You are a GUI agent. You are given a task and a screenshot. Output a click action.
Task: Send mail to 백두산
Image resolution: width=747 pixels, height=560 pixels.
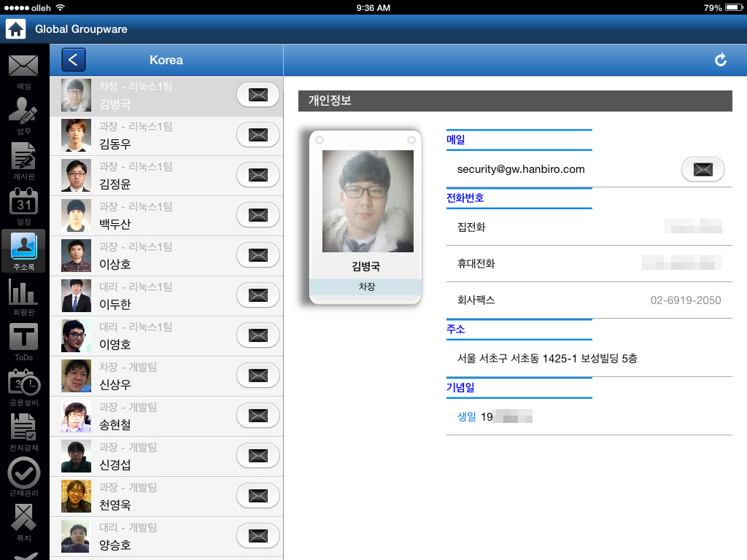click(258, 215)
